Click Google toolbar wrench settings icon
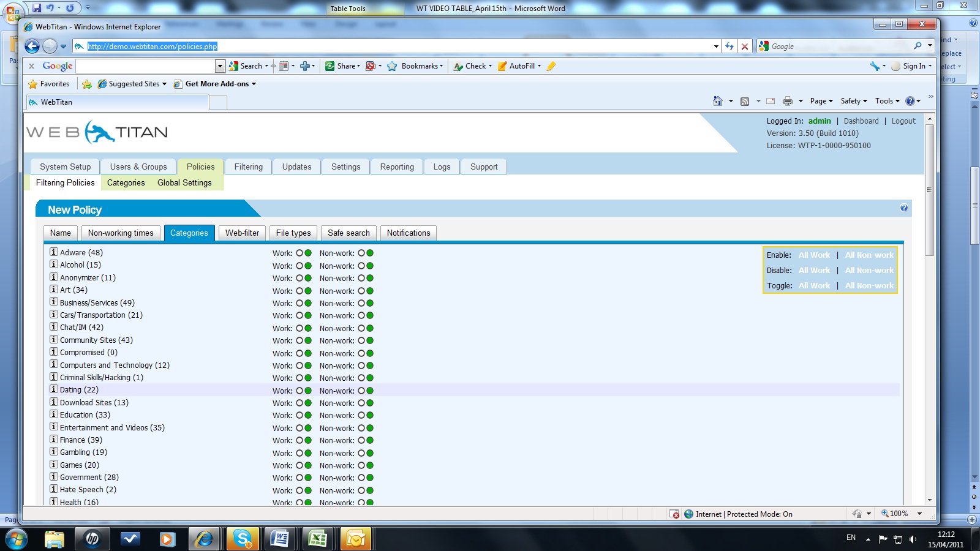Image resolution: width=980 pixels, height=551 pixels. click(x=875, y=66)
